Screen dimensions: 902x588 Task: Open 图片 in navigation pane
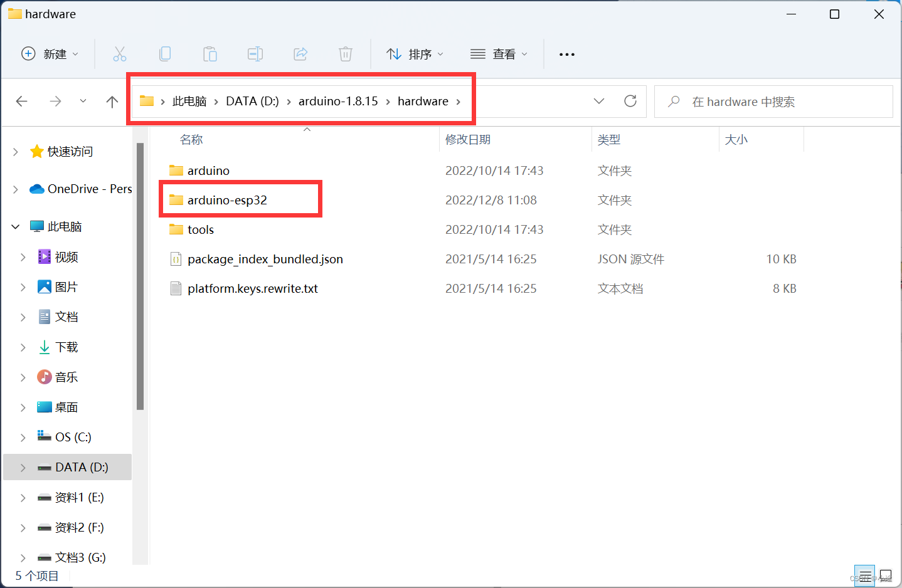click(x=66, y=286)
